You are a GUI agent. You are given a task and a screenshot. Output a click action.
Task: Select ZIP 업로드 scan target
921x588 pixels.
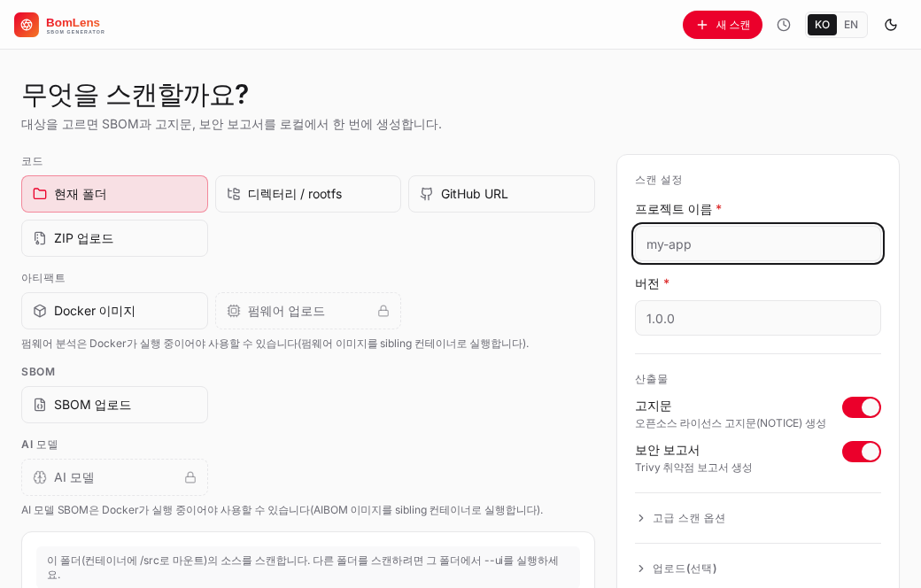tap(114, 238)
